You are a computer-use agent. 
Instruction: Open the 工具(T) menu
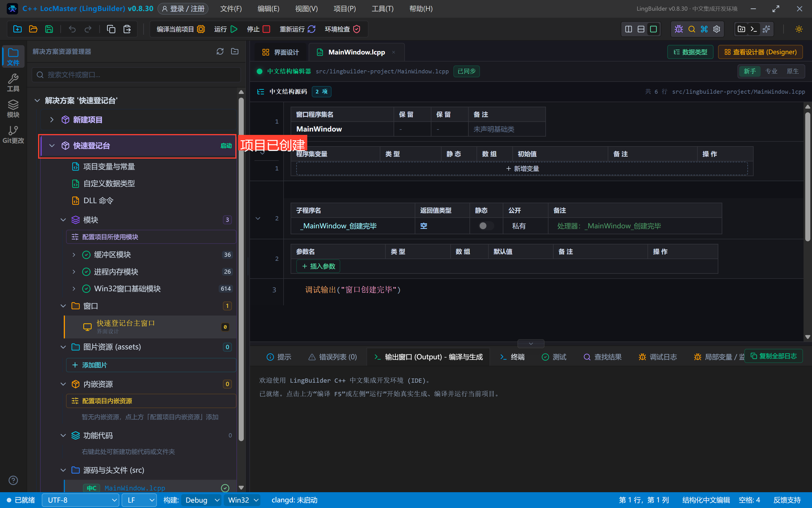click(x=383, y=9)
